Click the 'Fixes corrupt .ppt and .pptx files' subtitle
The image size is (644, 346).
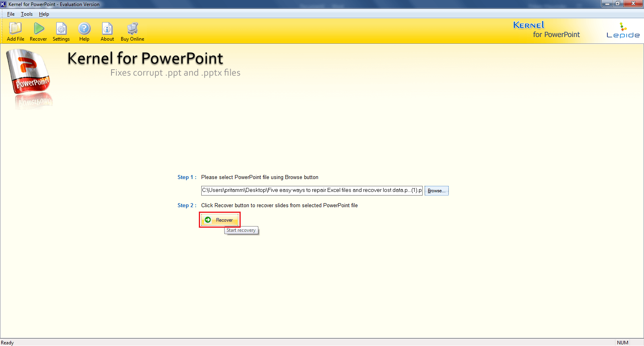(175, 73)
